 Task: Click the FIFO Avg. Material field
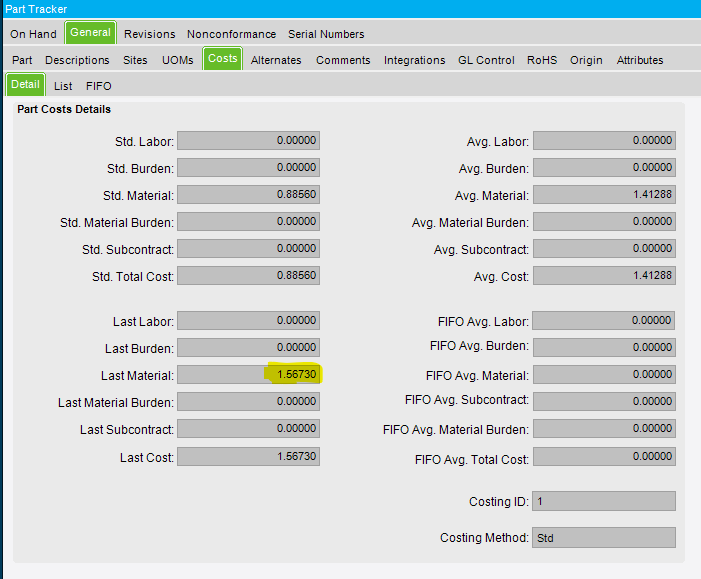click(x=604, y=375)
